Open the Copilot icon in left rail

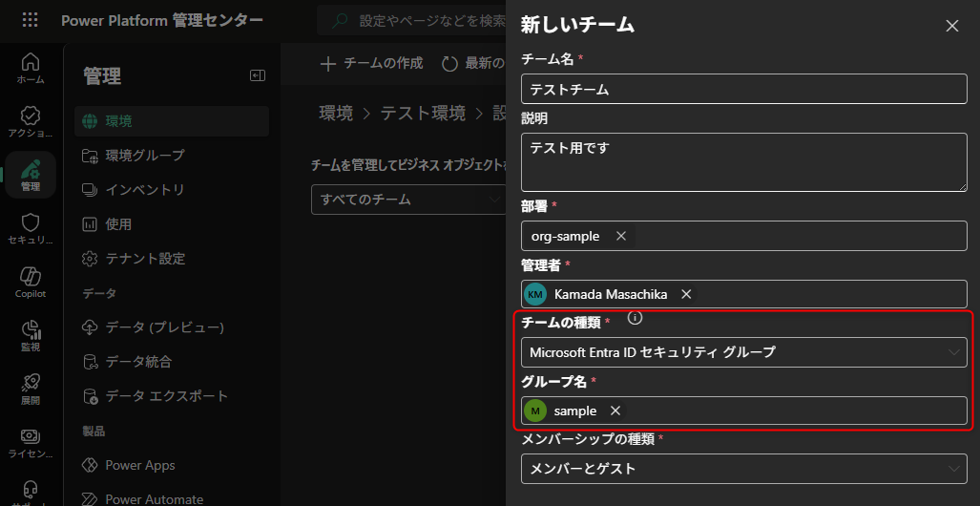coord(31,281)
